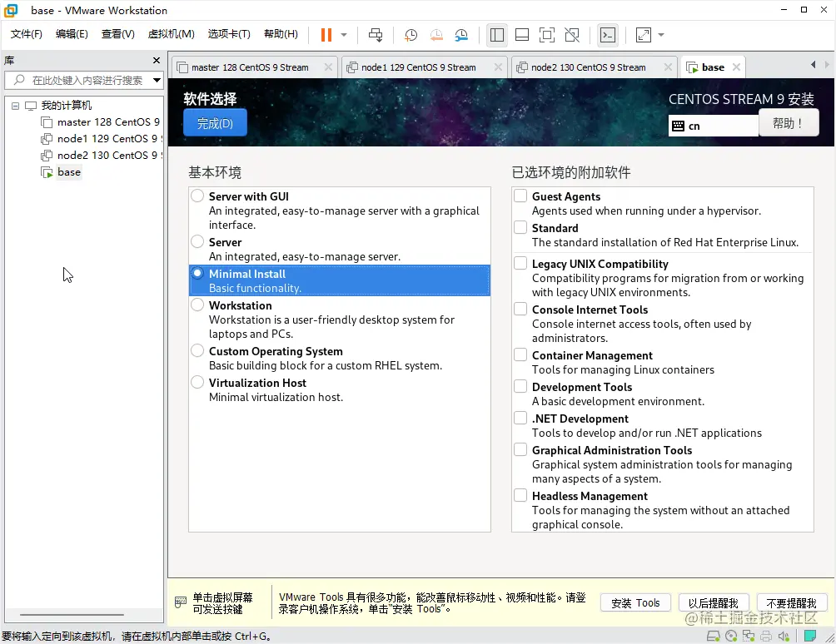Check Headless Management add-on
The height and width of the screenshot is (644, 836).
coord(520,495)
